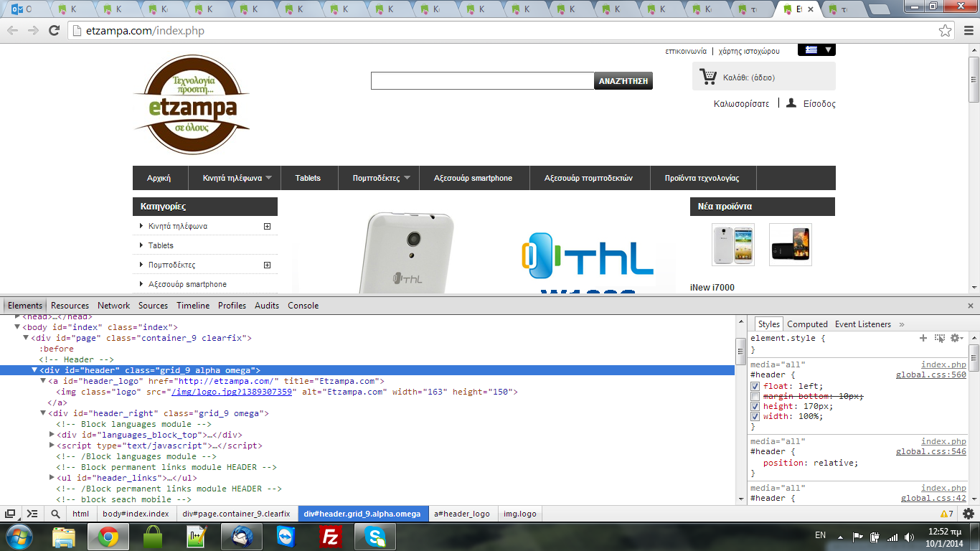
Task: Open the Sources panel
Action: (x=154, y=306)
